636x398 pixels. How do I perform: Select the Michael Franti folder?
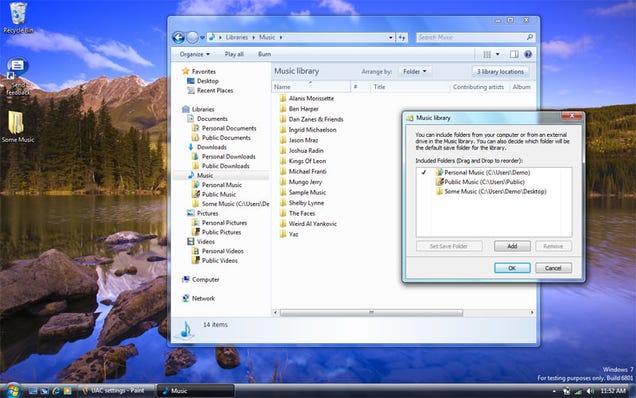303,172
